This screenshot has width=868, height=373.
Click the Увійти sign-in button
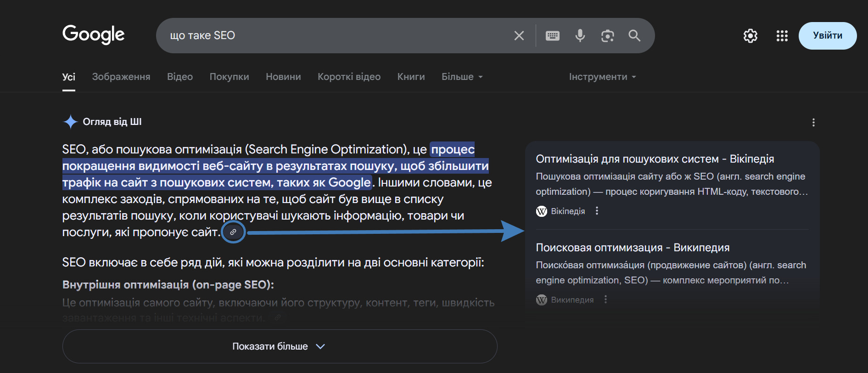(828, 36)
